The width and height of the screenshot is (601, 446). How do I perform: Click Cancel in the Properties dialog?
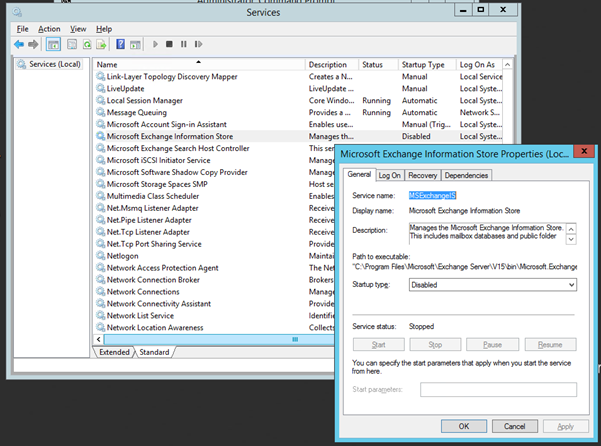514,426
